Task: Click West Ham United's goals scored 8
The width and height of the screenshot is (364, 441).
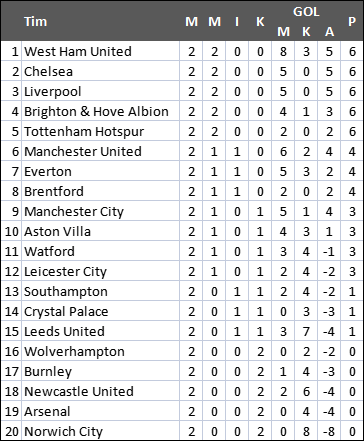Action: click(283, 51)
